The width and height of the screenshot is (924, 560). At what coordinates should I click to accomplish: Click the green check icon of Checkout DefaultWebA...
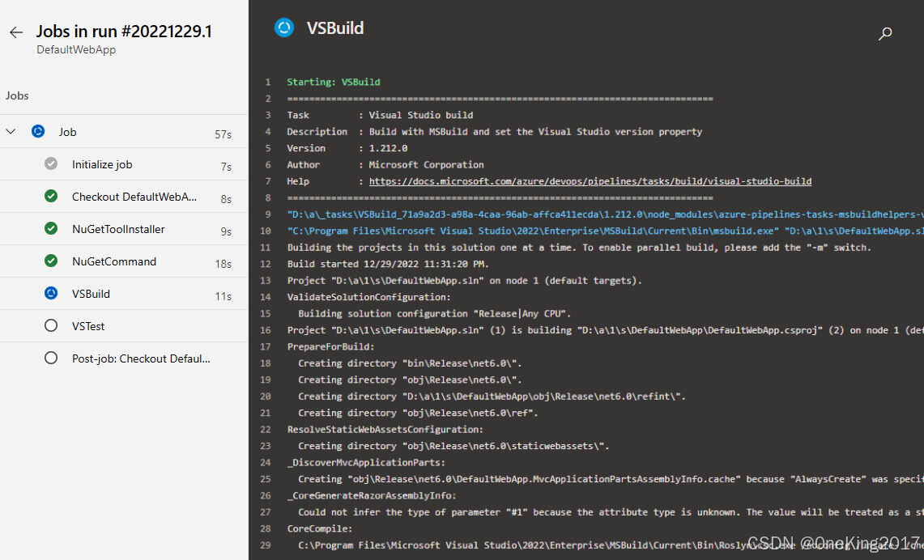(51, 196)
